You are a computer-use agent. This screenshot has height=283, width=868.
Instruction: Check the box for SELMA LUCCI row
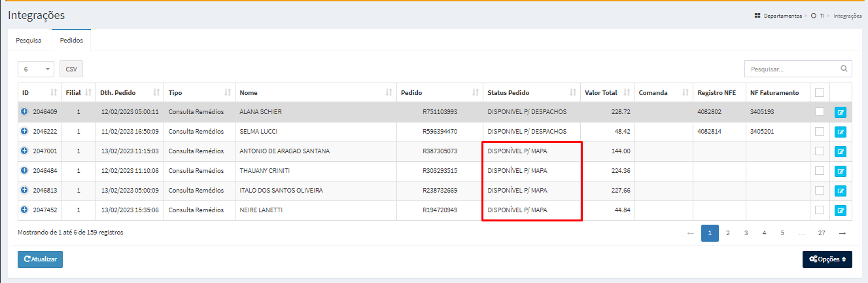coord(820,132)
